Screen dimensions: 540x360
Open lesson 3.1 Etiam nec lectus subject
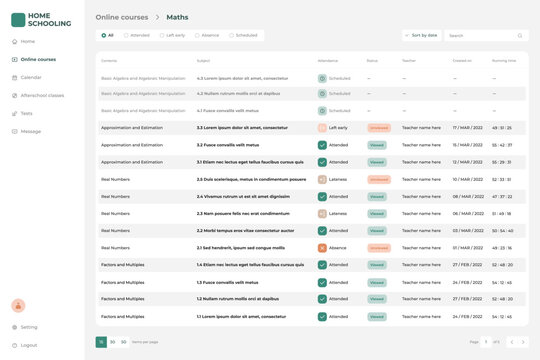click(x=250, y=162)
